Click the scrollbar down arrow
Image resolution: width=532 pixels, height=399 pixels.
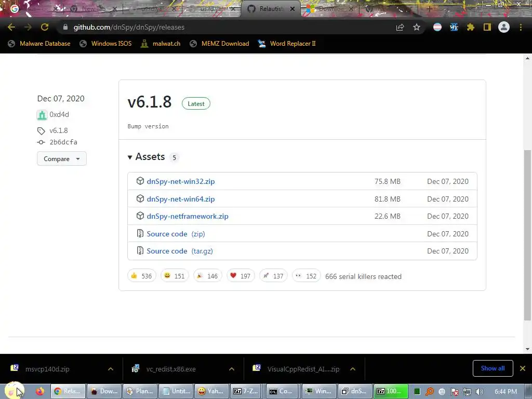(527, 349)
